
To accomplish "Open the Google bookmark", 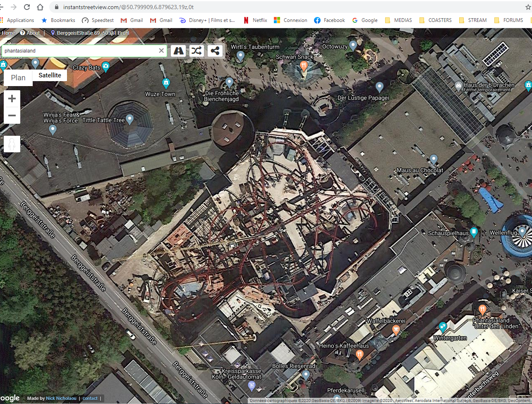I will click(365, 20).
